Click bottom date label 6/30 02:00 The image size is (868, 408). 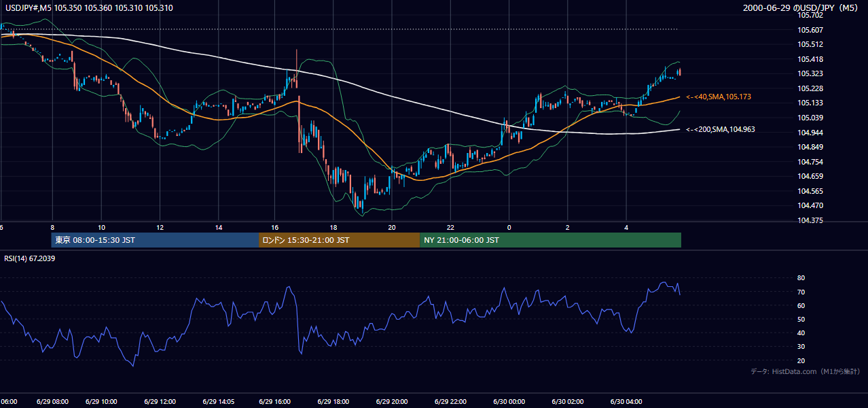click(x=567, y=402)
